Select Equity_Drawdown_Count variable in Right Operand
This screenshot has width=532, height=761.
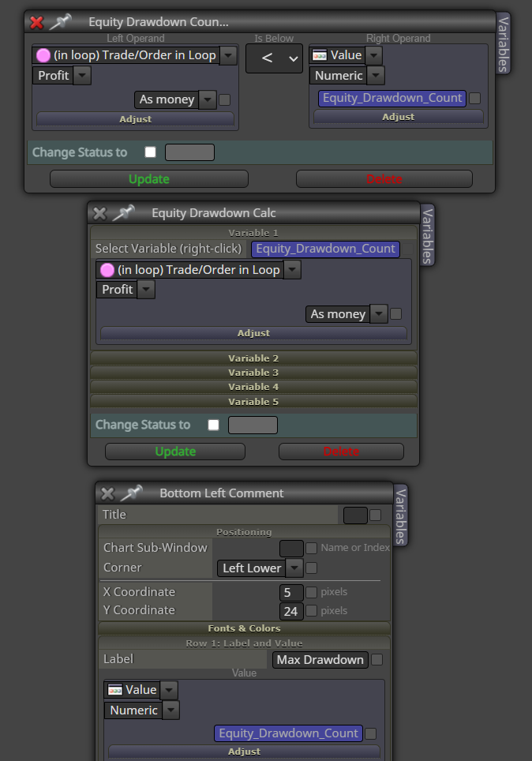pos(392,98)
